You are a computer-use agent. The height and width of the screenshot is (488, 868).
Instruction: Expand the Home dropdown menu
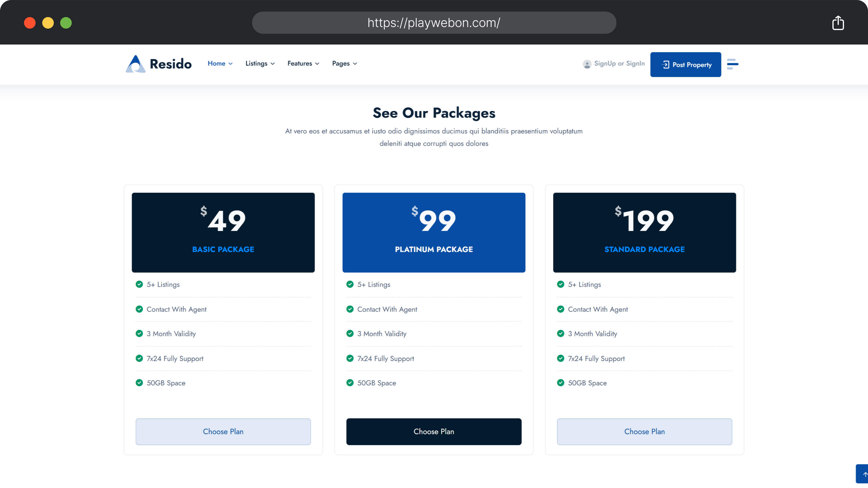[x=220, y=63]
